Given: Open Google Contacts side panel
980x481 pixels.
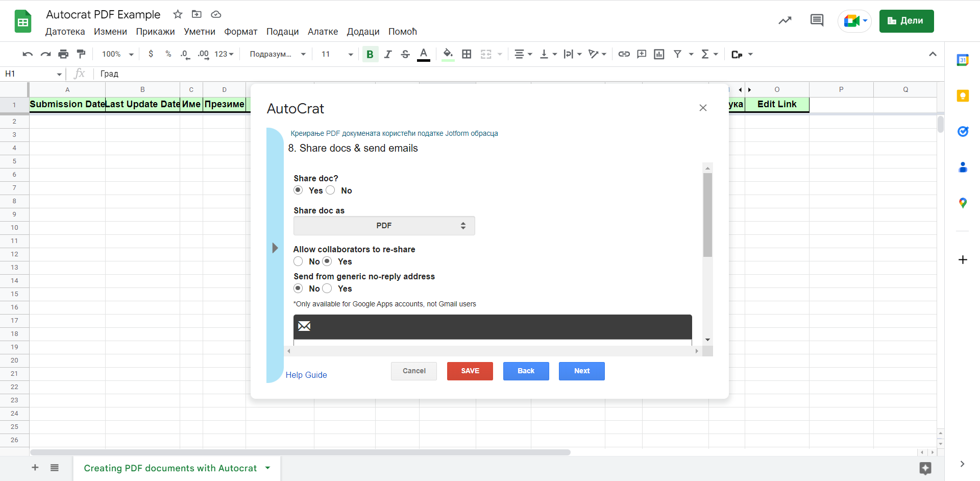Looking at the screenshot, I should (963, 167).
